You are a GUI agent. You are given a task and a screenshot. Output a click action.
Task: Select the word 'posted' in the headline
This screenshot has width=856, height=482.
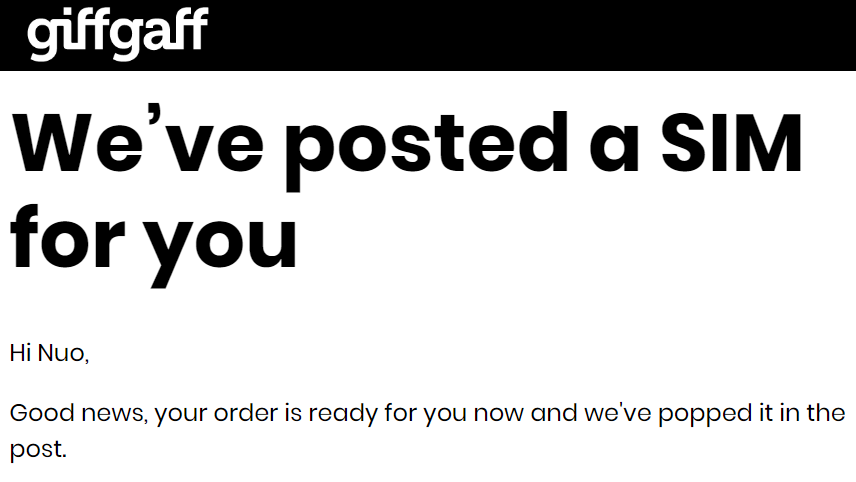click(427, 148)
